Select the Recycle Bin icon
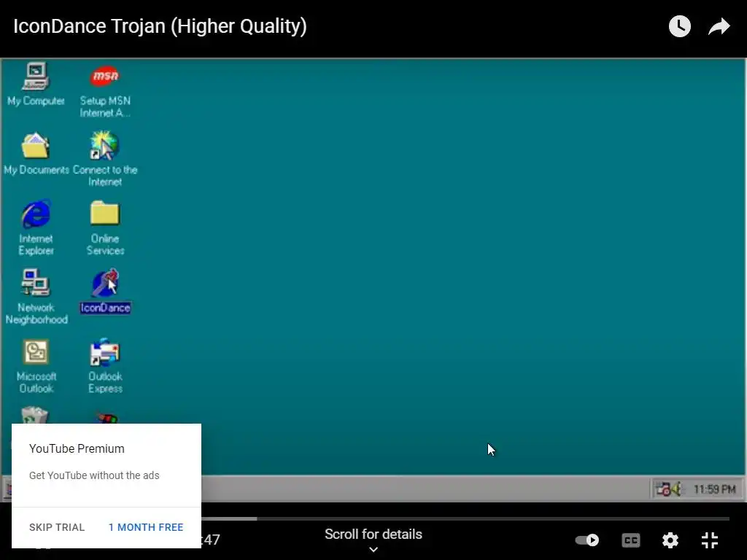747x560 pixels. pyautogui.click(x=35, y=415)
